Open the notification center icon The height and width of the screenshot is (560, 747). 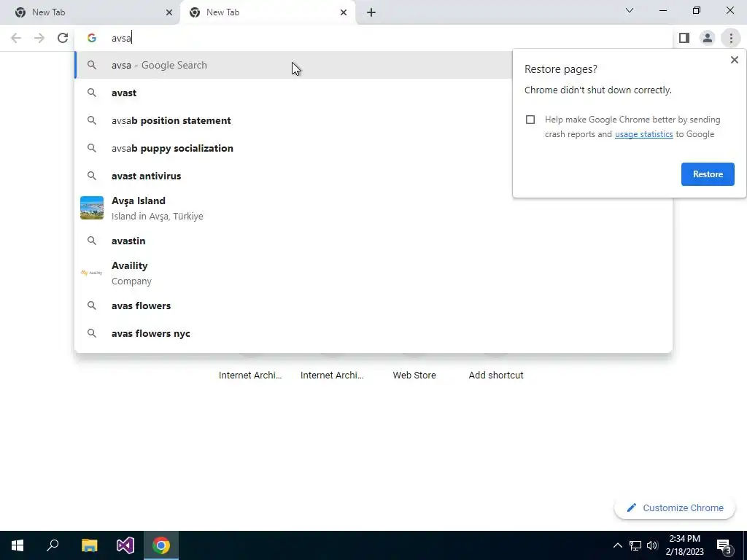coord(724,545)
